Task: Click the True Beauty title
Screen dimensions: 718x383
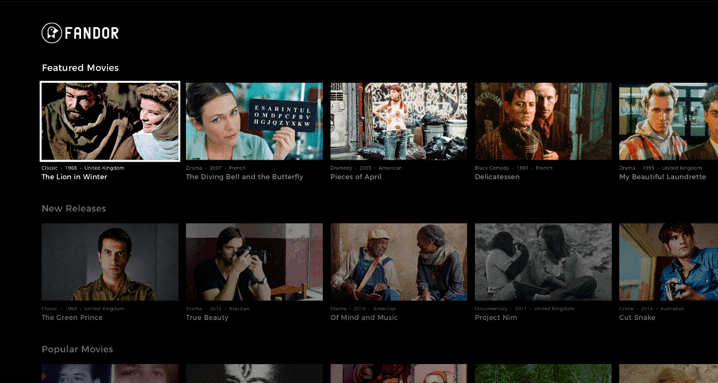Action: click(x=207, y=317)
